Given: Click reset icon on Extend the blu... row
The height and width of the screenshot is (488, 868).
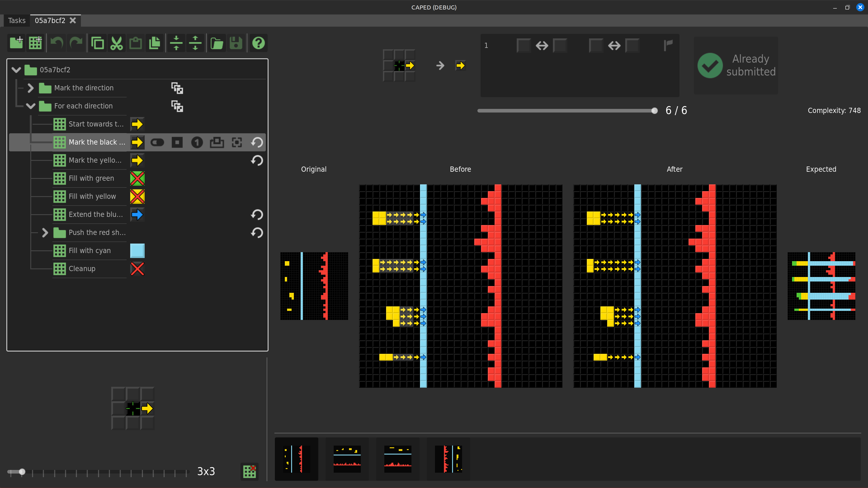Looking at the screenshot, I should click(x=257, y=215).
